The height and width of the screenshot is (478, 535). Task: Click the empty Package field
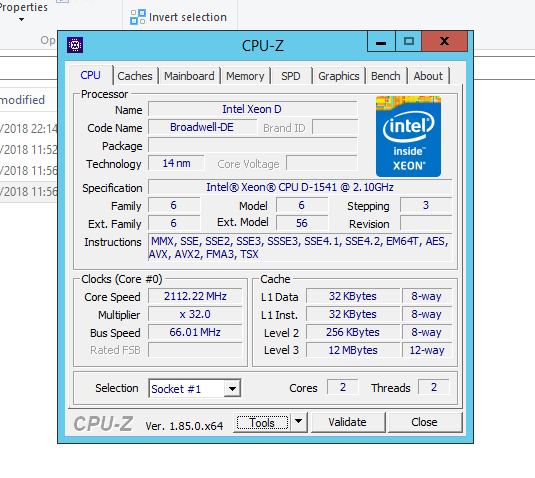[252, 145]
